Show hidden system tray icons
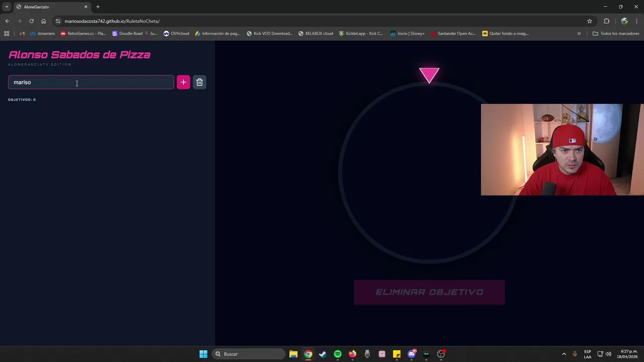The height and width of the screenshot is (362, 644). 564,354
